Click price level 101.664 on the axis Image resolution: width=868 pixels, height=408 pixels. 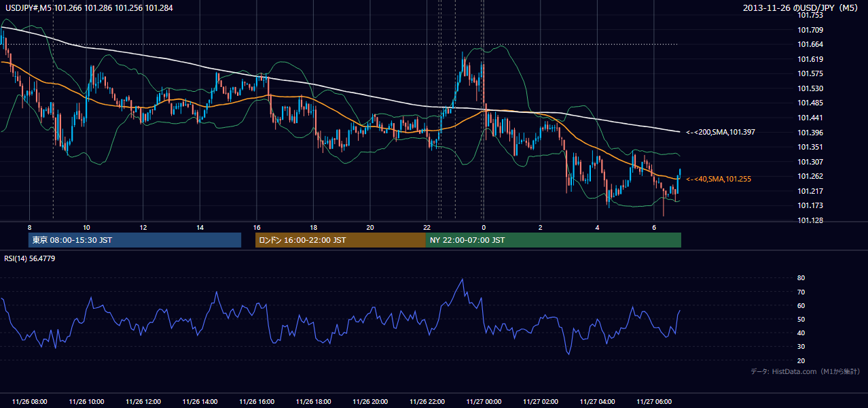click(810, 44)
